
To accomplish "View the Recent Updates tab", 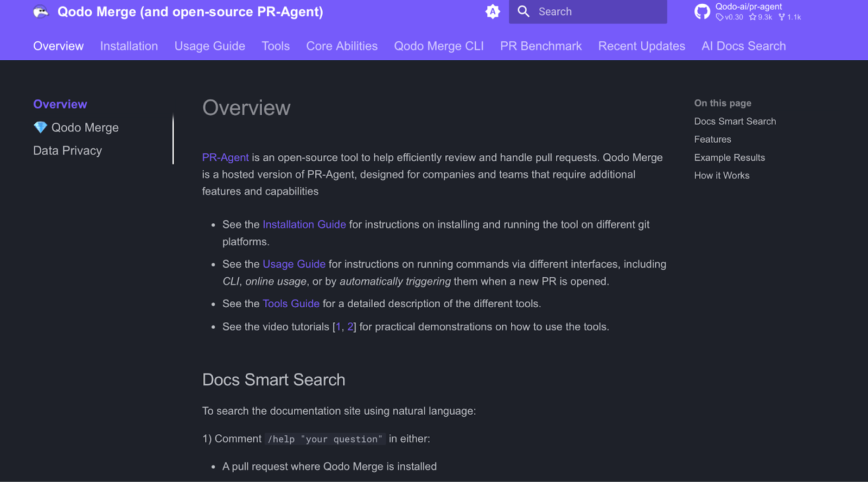I will point(642,46).
